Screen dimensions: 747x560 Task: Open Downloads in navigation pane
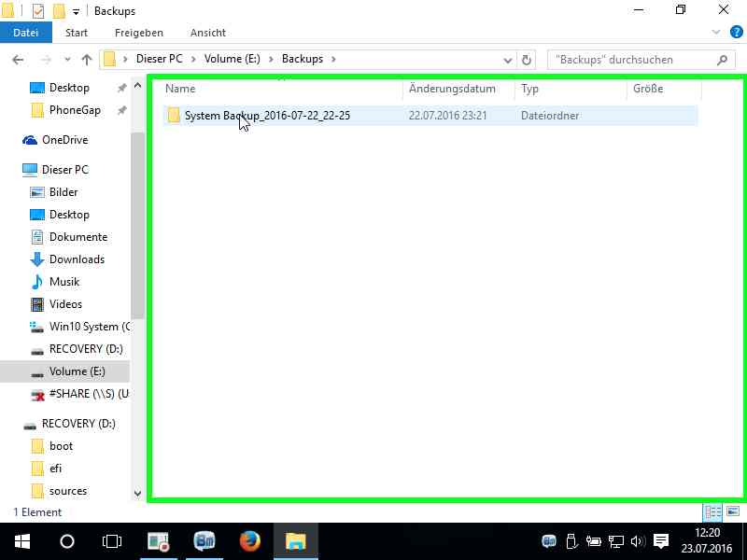tap(77, 259)
